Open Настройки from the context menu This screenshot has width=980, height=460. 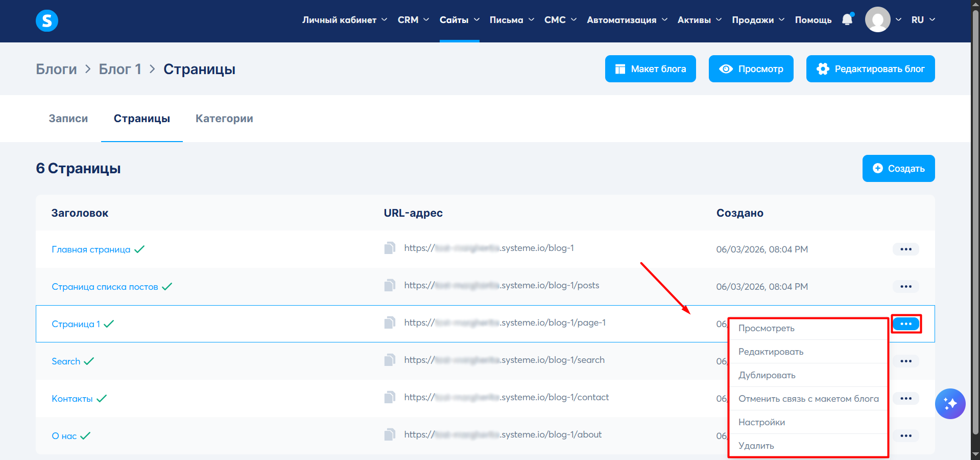[808, 422]
